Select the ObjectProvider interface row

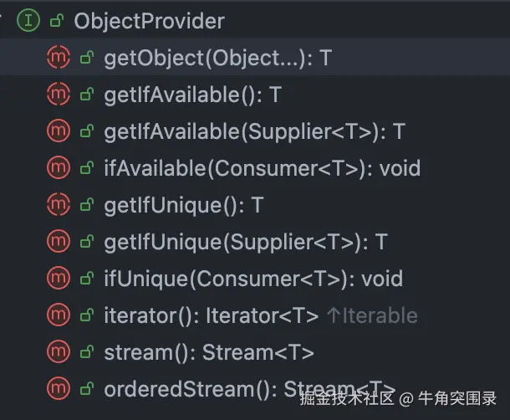149,21
